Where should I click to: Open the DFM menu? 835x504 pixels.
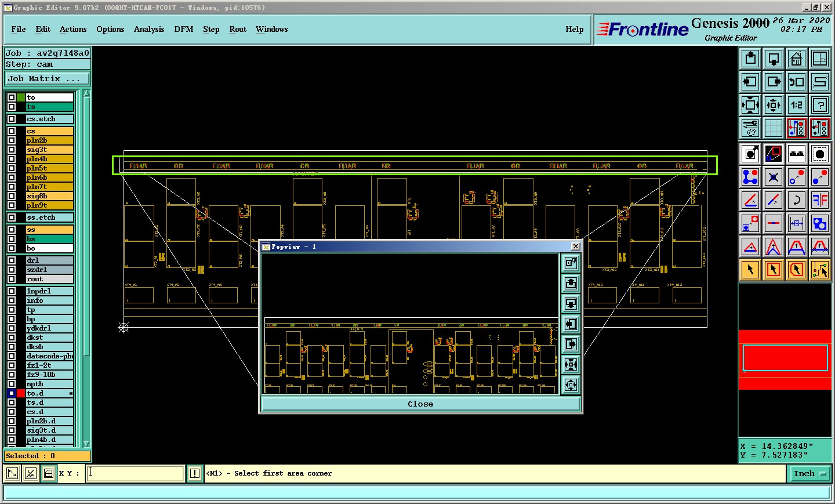[x=184, y=29]
